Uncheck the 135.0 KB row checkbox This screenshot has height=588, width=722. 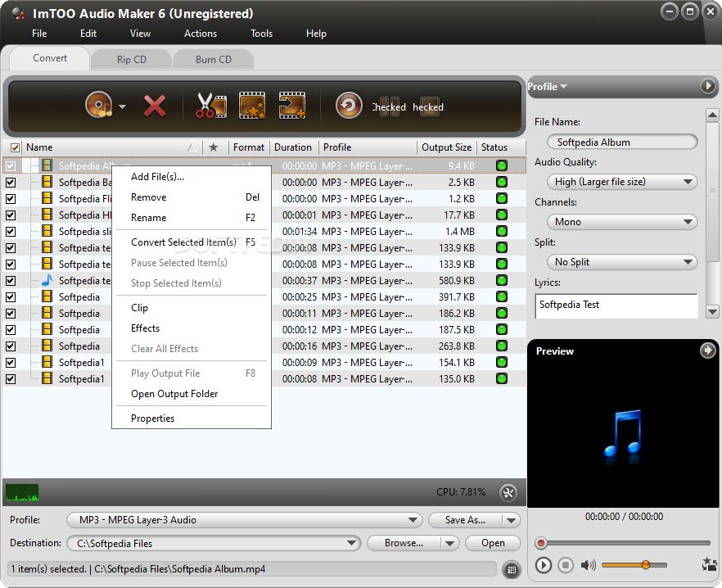coord(11,379)
